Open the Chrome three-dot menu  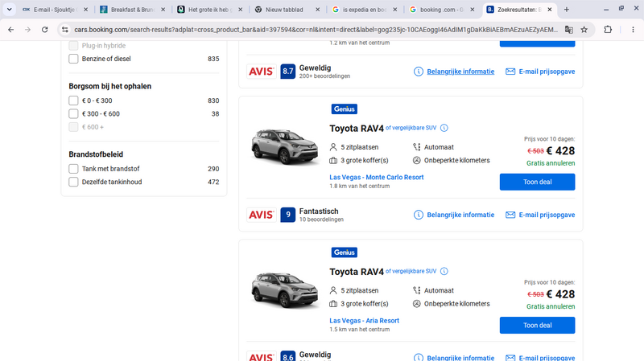tap(633, 30)
